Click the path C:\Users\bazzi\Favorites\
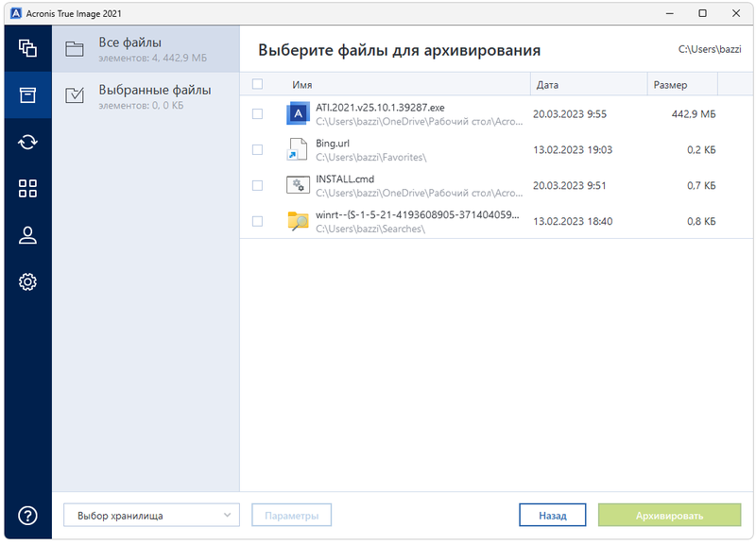 click(x=370, y=157)
